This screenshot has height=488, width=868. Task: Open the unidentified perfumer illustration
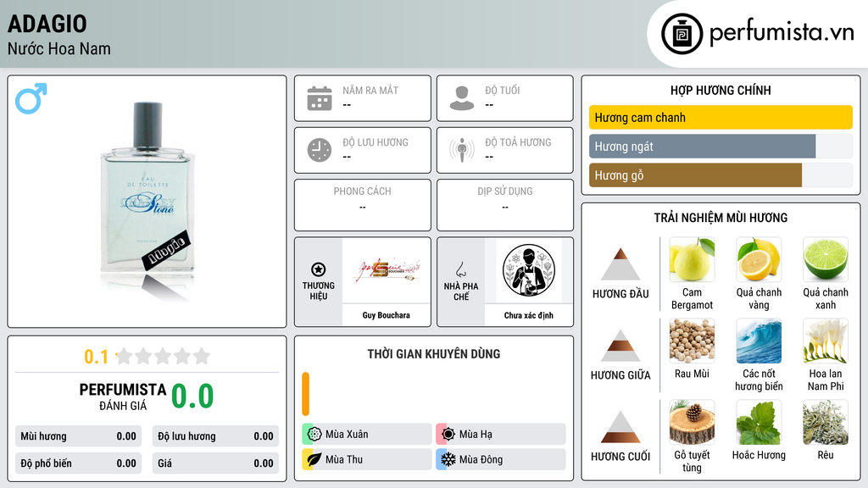tap(529, 270)
